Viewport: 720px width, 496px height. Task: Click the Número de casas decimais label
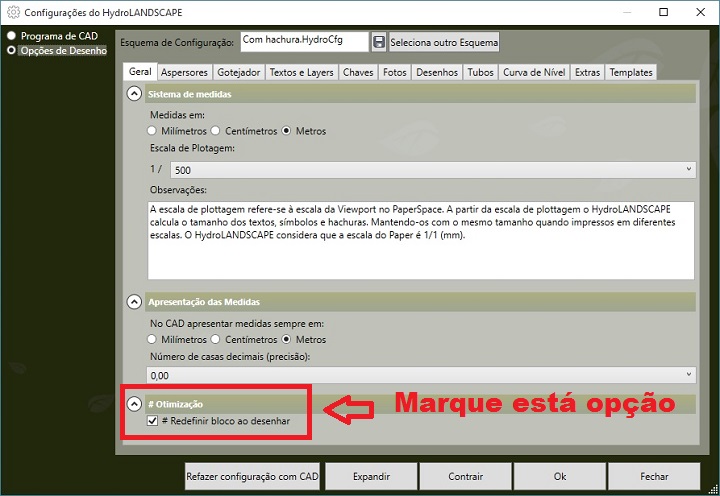pyautogui.click(x=230, y=356)
